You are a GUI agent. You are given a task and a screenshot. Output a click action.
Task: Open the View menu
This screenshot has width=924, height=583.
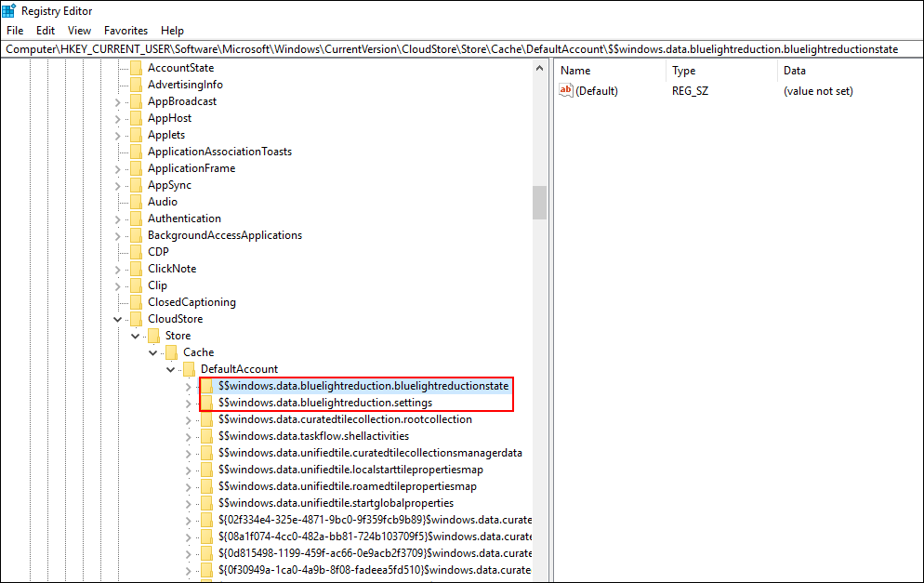click(79, 31)
